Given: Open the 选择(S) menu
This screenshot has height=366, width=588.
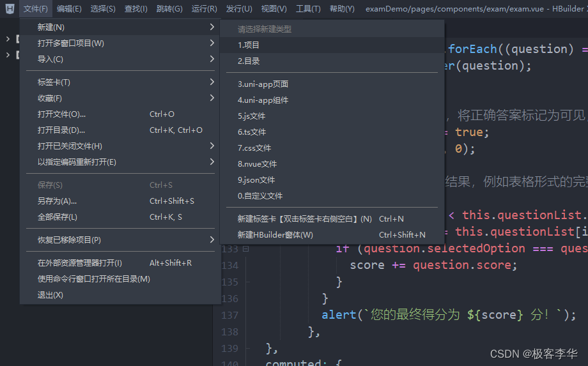Looking at the screenshot, I should coord(103,8).
